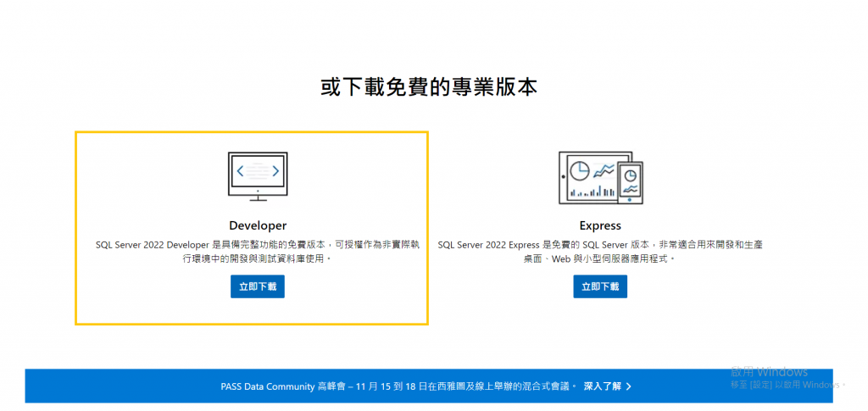Click the 或下載免費的專業版本 headline
The height and width of the screenshot is (411, 868).
tap(429, 87)
